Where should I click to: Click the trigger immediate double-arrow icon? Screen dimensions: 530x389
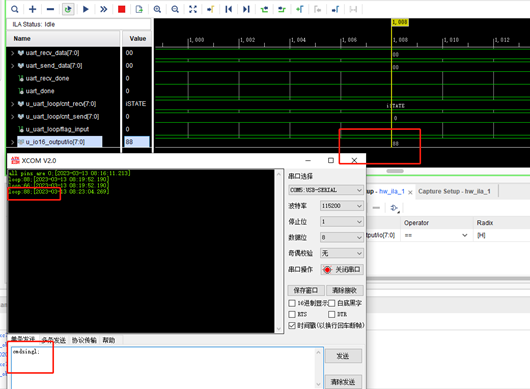click(103, 9)
